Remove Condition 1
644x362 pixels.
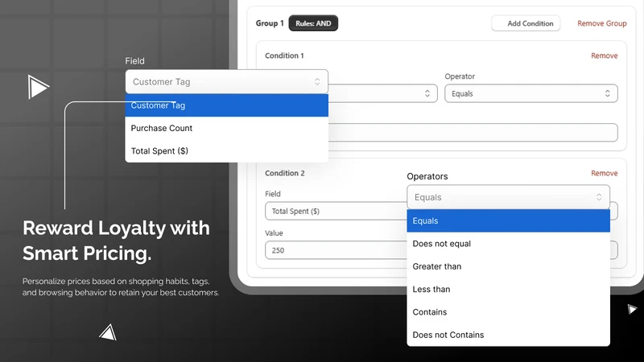[605, 56]
